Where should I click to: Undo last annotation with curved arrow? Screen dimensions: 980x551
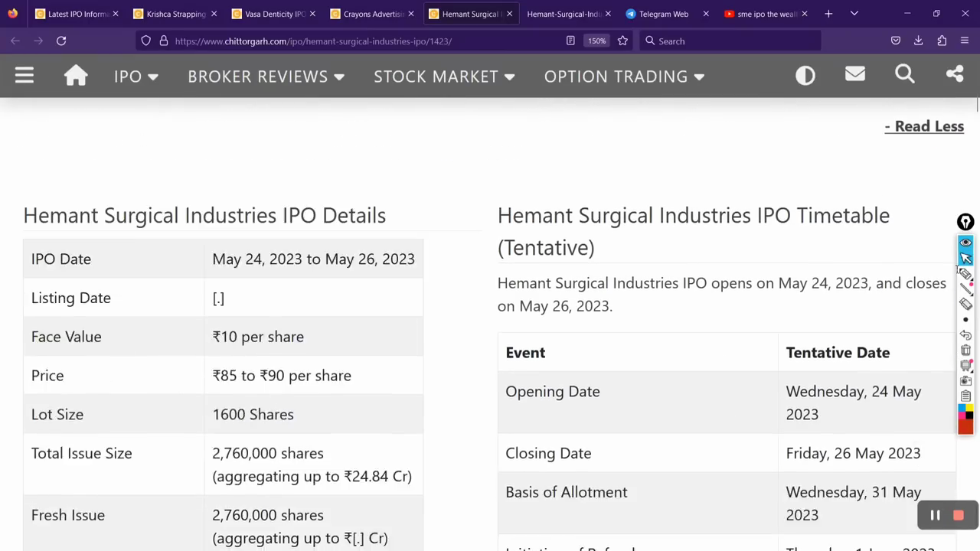pyautogui.click(x=965, y=335)
